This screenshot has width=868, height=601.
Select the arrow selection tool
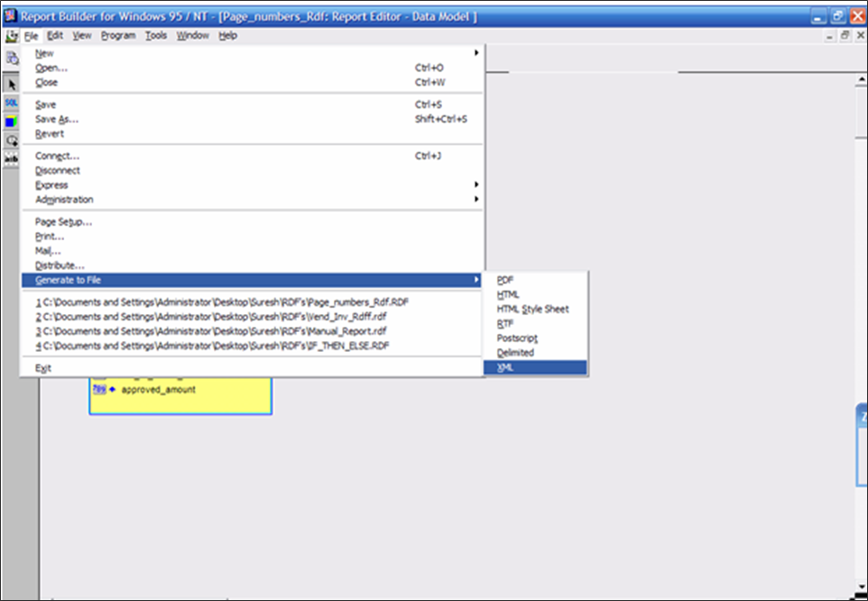coord(13,83)
